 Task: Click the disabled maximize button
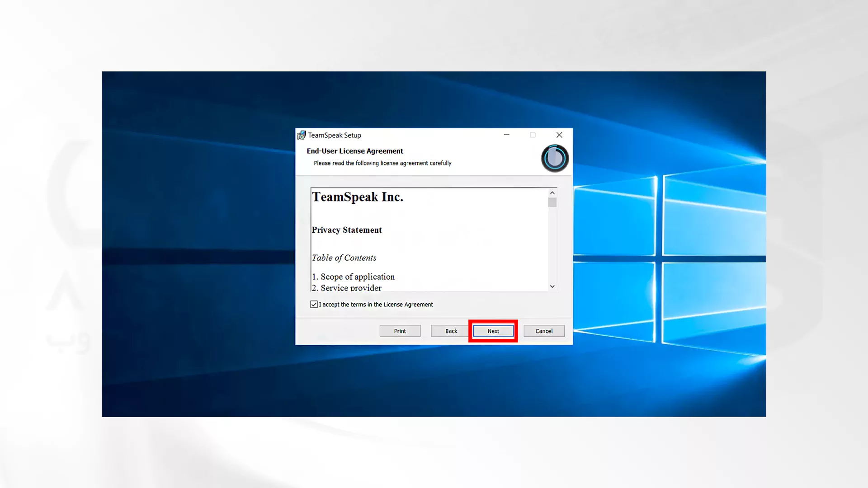point(533,135)
